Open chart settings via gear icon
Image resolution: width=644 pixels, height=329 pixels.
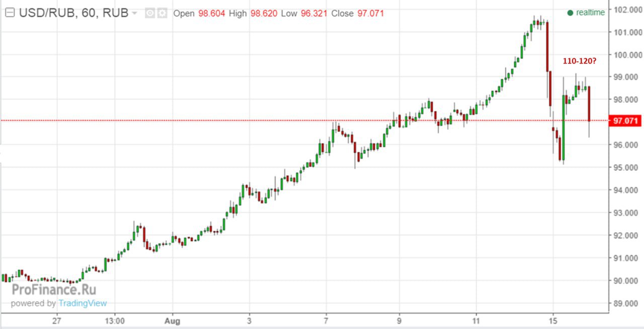tap(162, 14)
